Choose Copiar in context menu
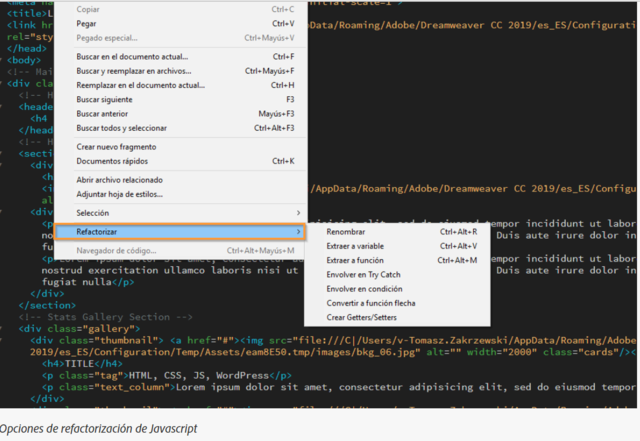 point(181,9)
